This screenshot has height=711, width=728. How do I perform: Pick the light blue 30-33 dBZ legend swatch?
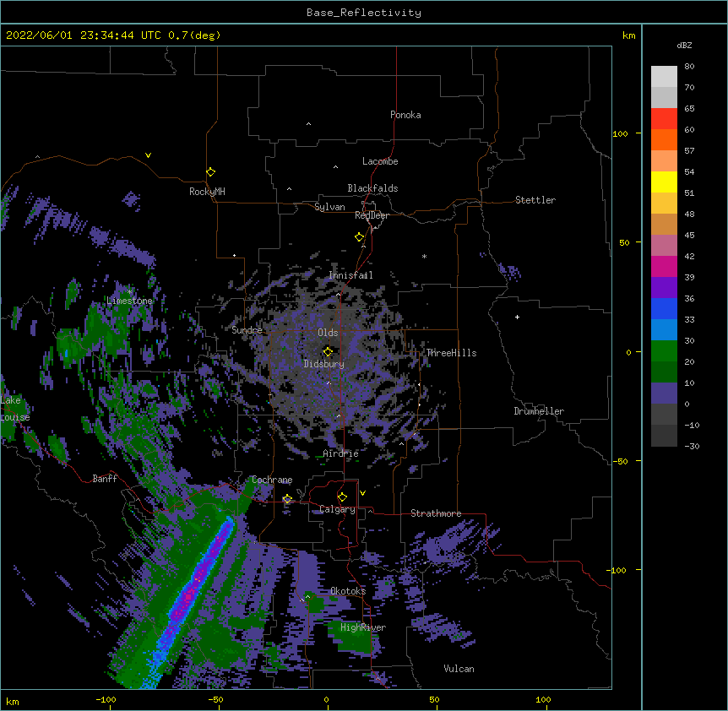pos(664,329)
